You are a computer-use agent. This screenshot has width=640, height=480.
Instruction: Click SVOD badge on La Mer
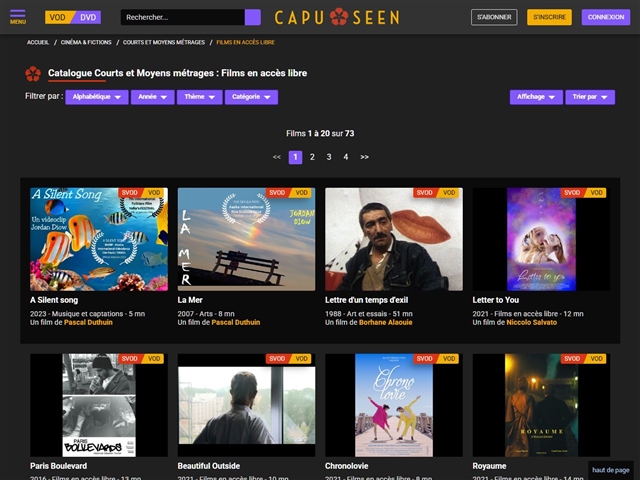pos(277,193)
